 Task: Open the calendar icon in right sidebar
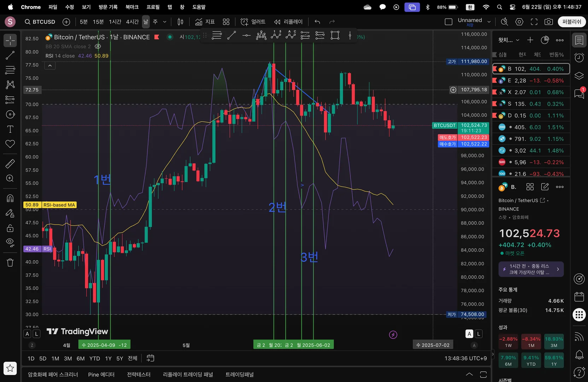tap(579, 297)
